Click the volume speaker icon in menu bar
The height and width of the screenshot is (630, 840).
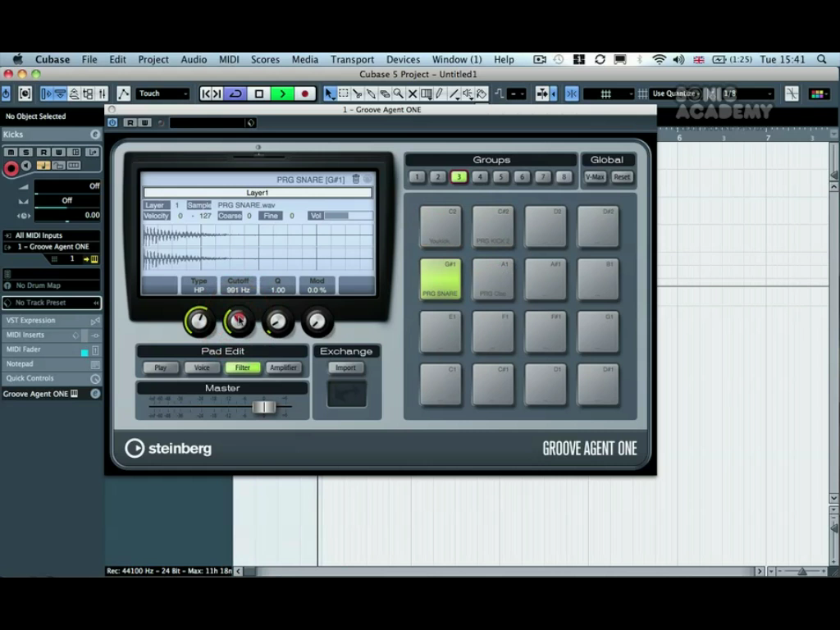(678, 59)
